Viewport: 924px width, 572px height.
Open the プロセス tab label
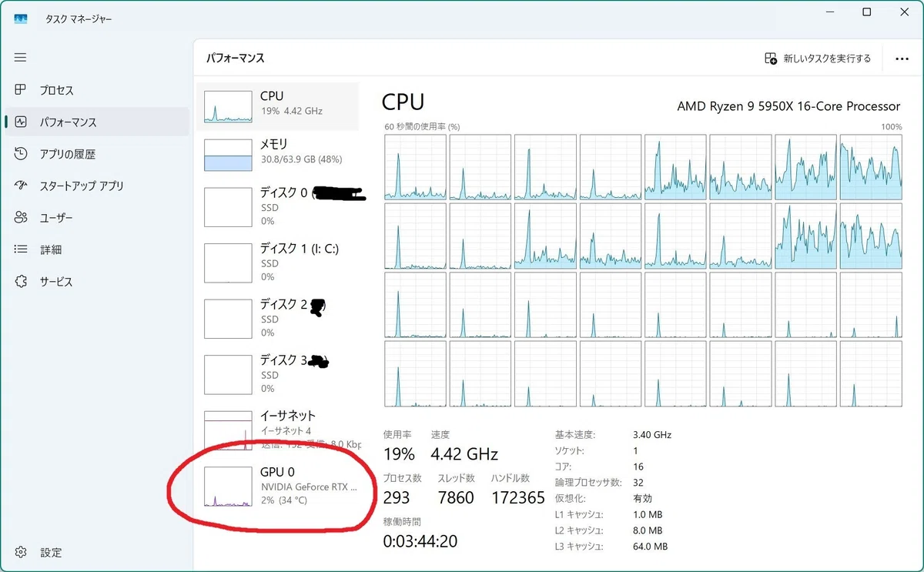pos(57,90)
